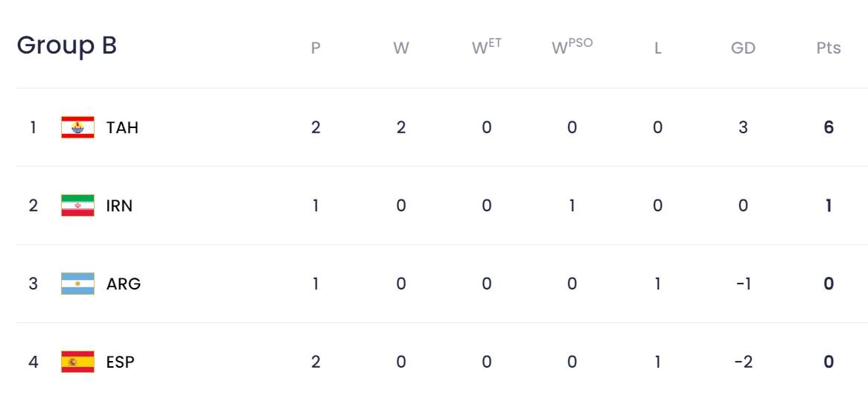Image resolution: width=868 pixels, height=396 pixels.
Task: Click Iran's rank number 2
Action: (33, 205)
